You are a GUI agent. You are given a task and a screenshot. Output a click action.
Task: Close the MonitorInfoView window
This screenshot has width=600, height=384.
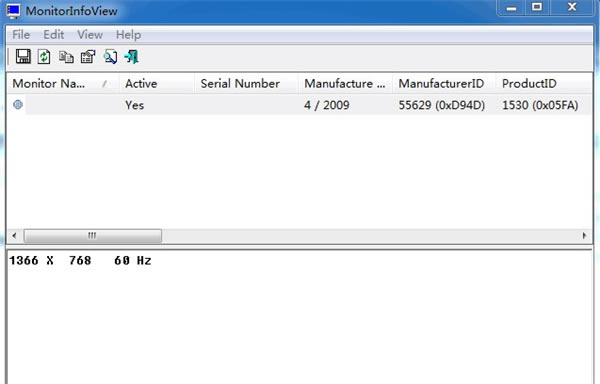pos(572,8)
